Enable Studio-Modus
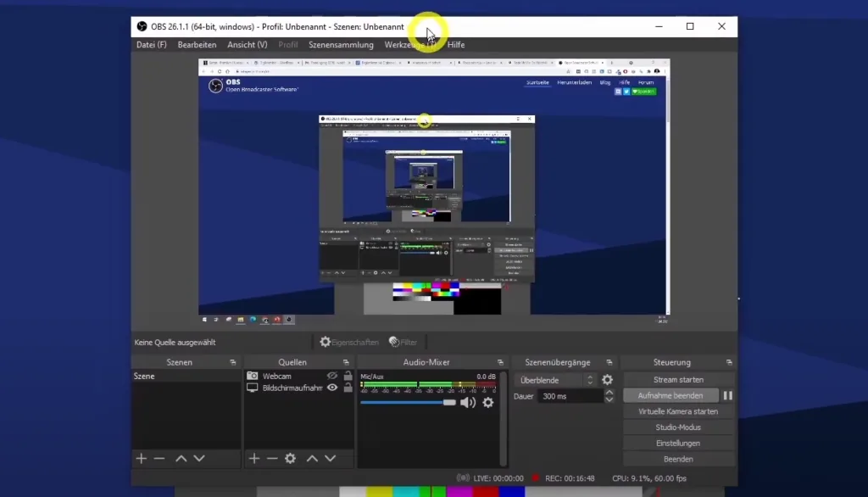Screen dimensions: 868x497 click(x=678, y=427)
